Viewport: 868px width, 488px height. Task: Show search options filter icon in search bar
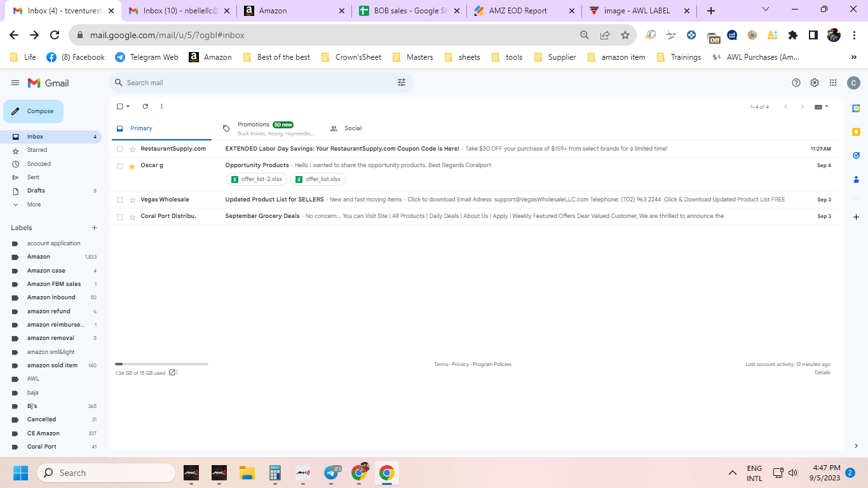pyautogui.click(x=402, y=83)
